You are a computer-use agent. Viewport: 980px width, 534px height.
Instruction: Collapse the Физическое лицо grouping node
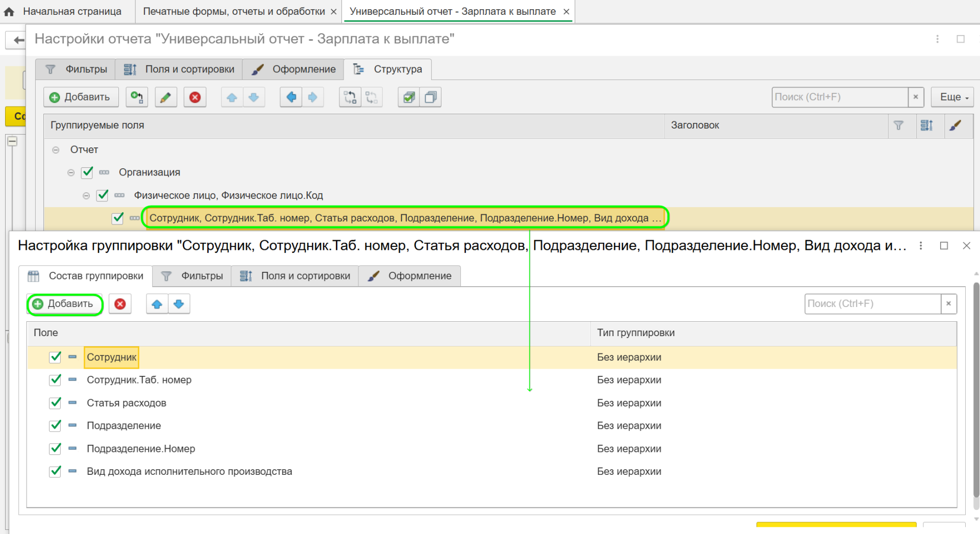(x=86, y=195)
